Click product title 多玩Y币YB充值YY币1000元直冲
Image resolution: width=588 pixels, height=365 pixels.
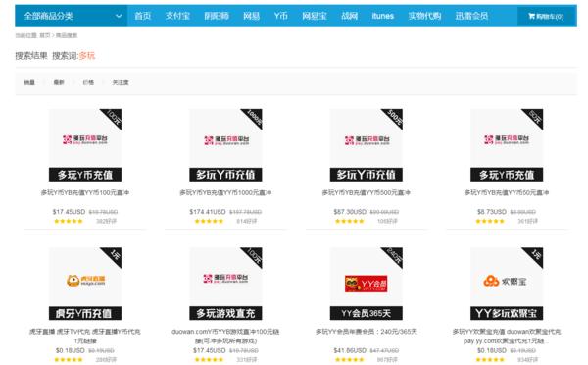coord(225,192)
